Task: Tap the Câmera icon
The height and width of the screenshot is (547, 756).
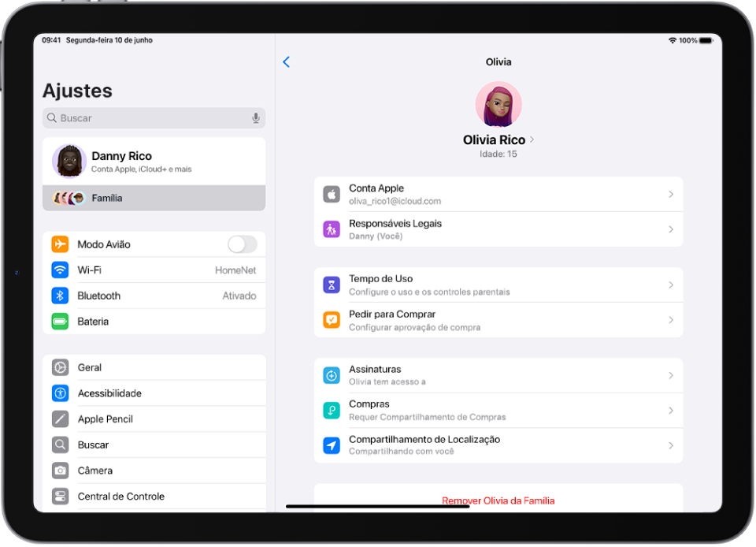Action: coord(61,471)
